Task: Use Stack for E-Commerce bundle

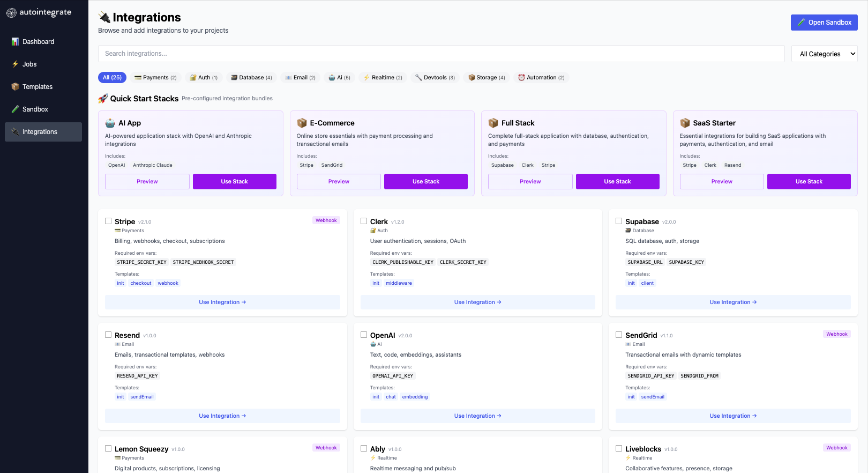Action: point(426,182)
